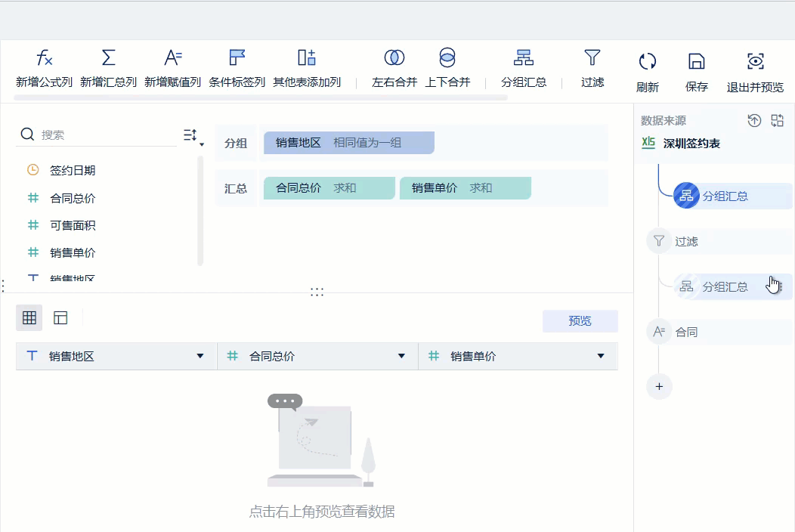
Task: Click the 合同总价 求和 summary tag
Action: (x=329, y=188)
